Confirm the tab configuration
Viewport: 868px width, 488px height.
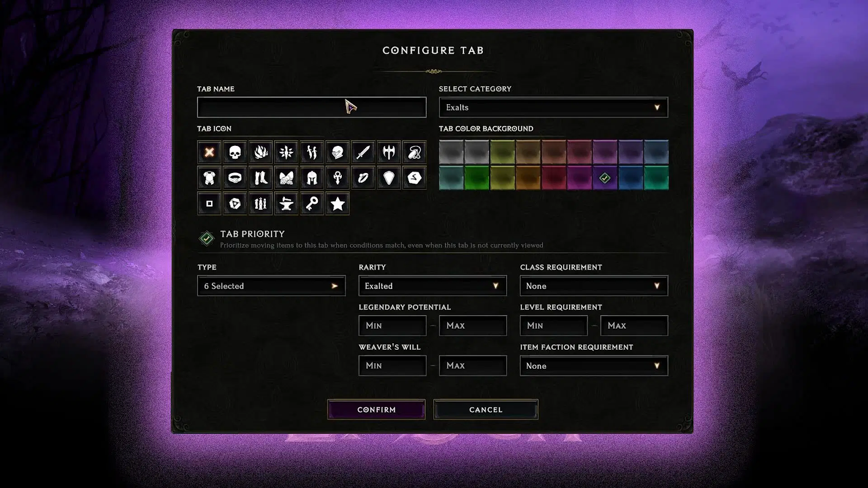(x=376, y=409)
